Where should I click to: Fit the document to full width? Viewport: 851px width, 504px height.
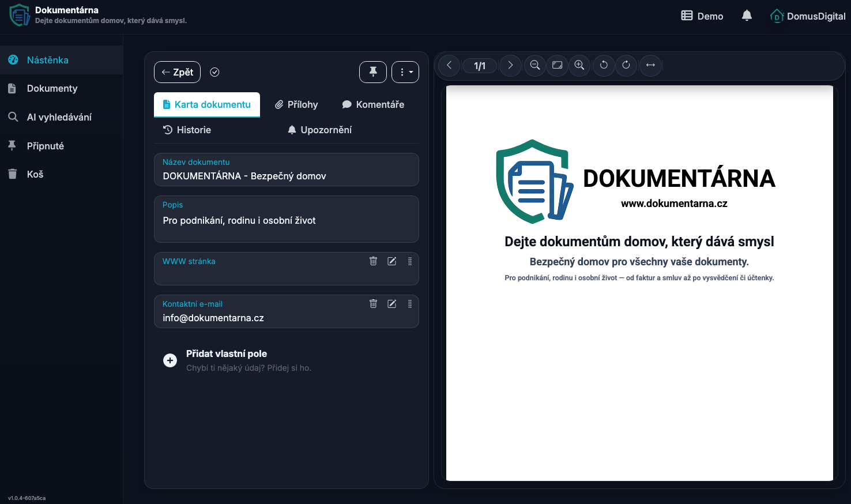pyautogui.click(x=650, y=65)
